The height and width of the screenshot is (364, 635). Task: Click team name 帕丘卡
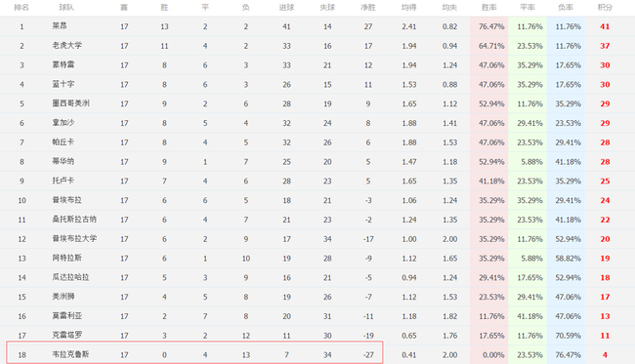pyautogui.click(x=63, y=142)
